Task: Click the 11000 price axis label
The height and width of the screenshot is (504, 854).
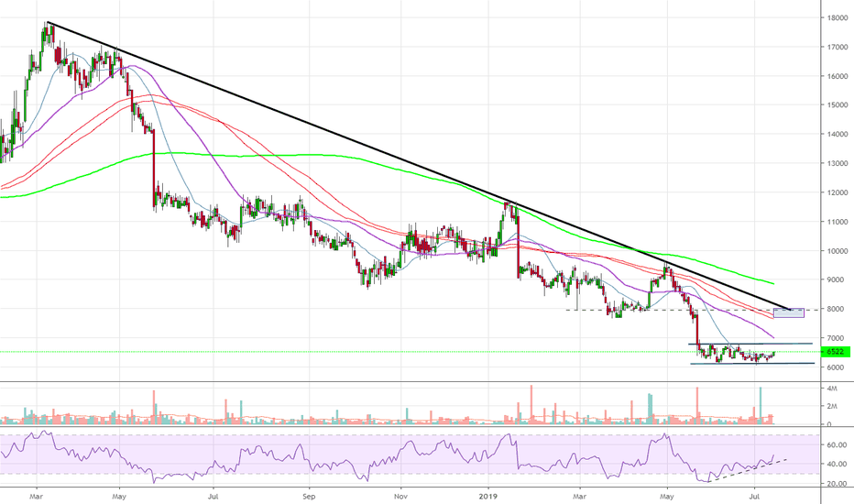Action: 838,223
